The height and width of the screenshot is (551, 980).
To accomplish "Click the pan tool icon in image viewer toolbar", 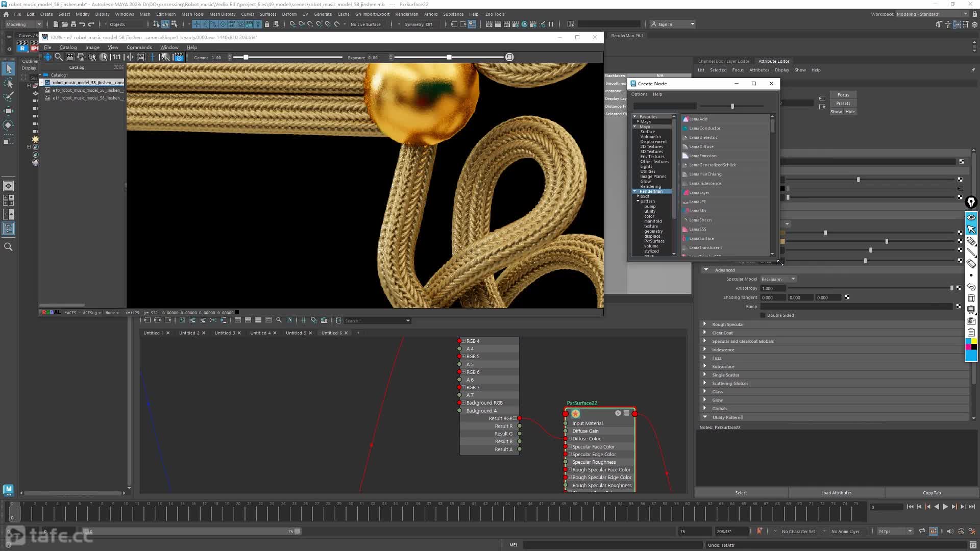I will [47, 57].
